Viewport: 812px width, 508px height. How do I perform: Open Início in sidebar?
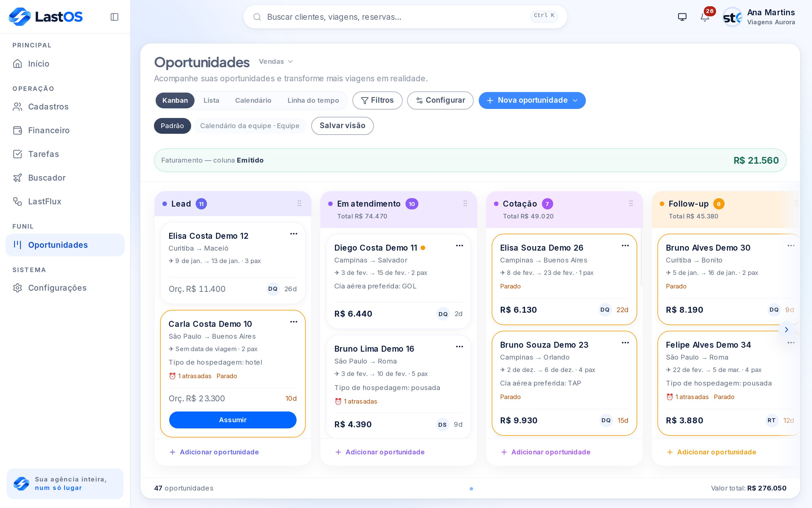click(x=65, y=64)
